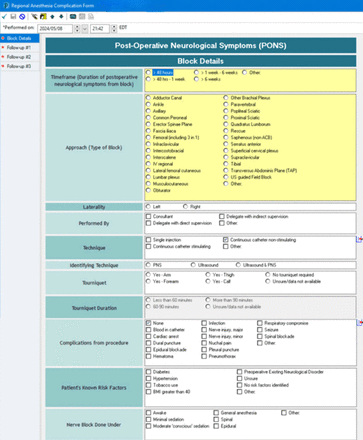Click the time stepper arrows
The image size is (363, 440).
[x=114, y=29]
